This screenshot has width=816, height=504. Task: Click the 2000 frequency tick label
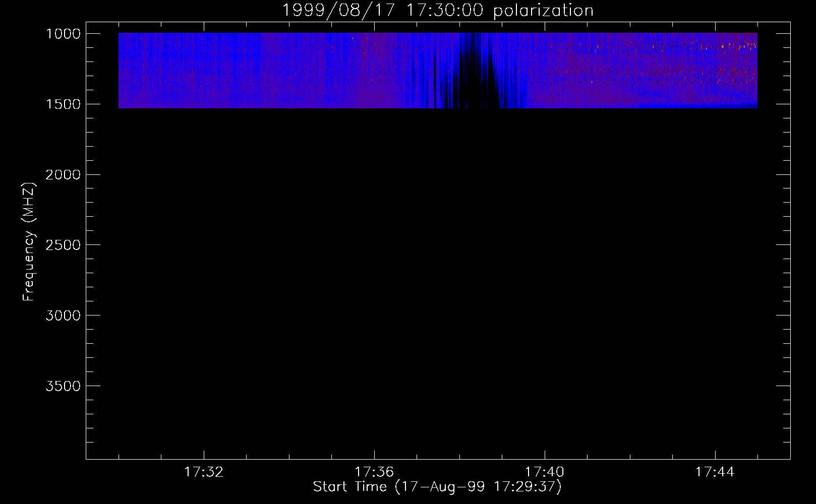pyautogui.click(x=63, y=175)
